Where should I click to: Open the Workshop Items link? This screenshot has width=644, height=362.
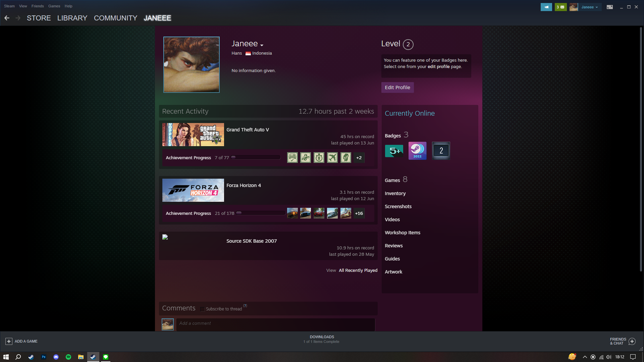tap(403, 233)
